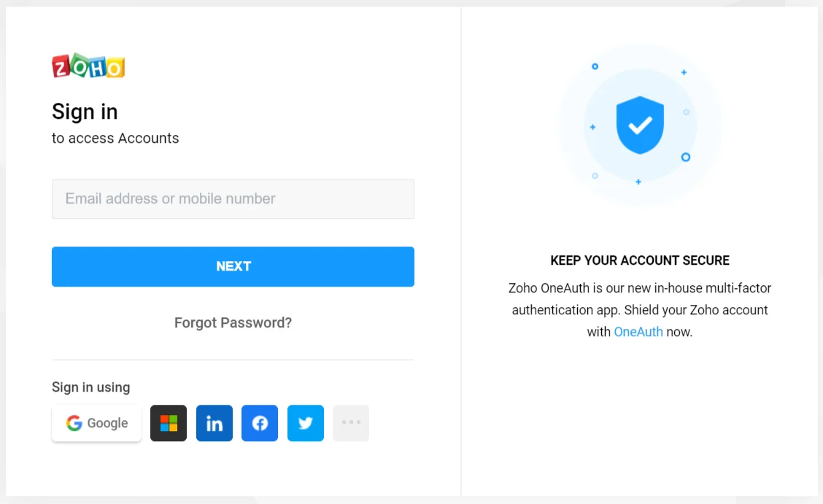This screenshot has width=823, height=504.
Task: Sign in using the Google option
Action: (96, 423)
